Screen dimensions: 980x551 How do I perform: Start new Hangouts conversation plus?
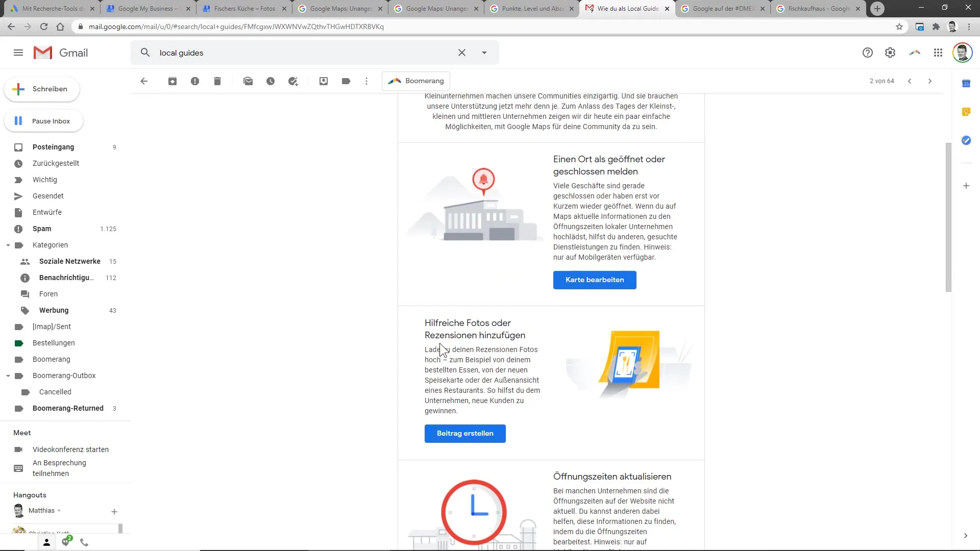pos(114,512)
